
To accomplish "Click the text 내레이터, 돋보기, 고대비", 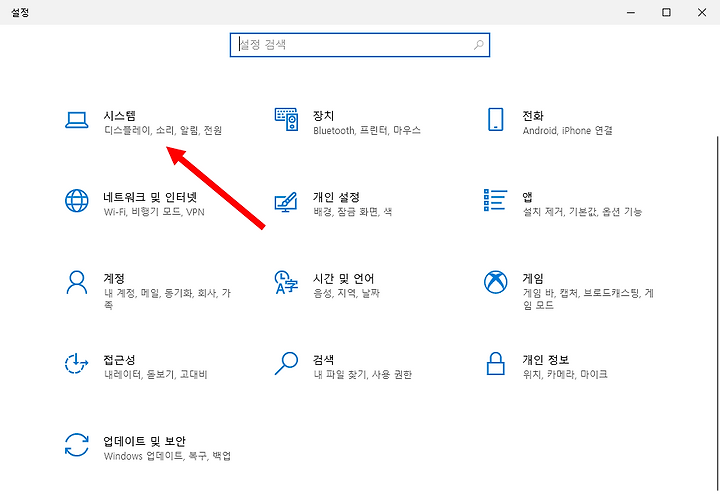I will (156, 374).
